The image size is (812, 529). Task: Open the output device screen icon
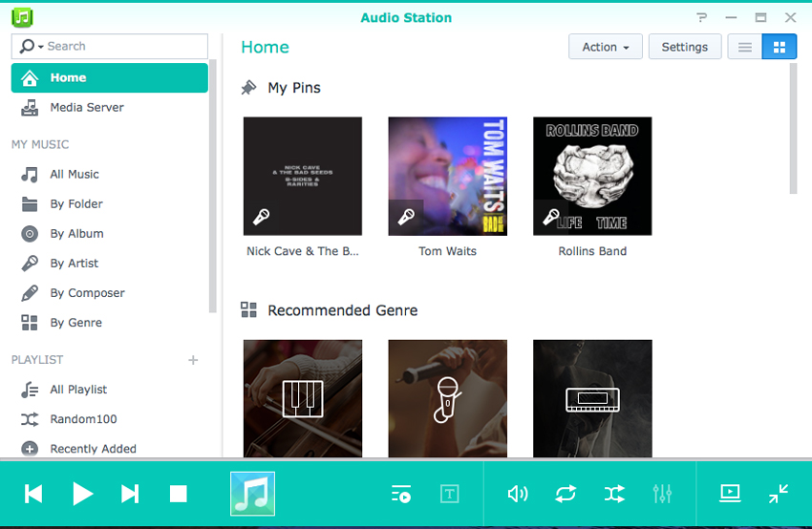coord(730,494)
